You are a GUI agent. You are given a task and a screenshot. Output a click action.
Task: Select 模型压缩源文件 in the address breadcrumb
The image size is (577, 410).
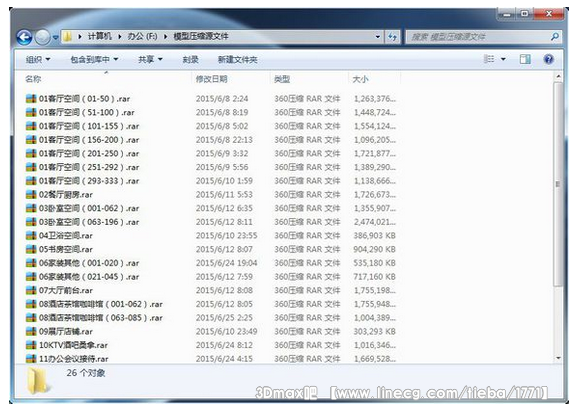(x=201, y=36)
